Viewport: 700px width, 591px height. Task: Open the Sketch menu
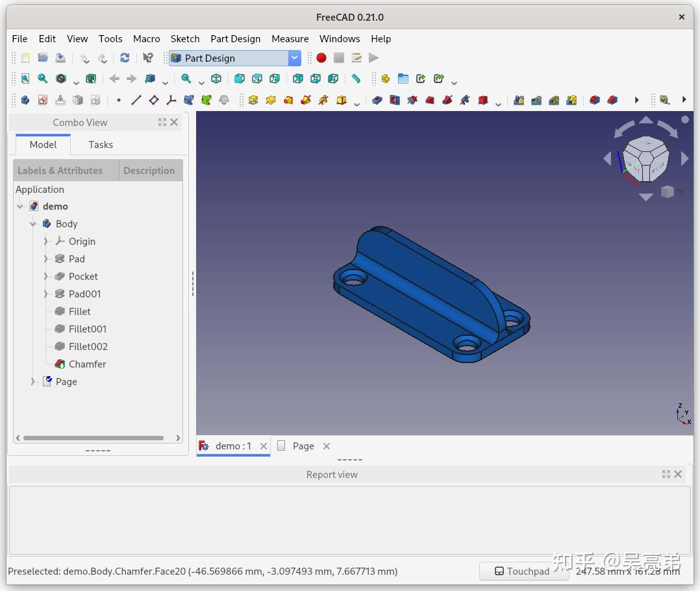tap(185, 39)
